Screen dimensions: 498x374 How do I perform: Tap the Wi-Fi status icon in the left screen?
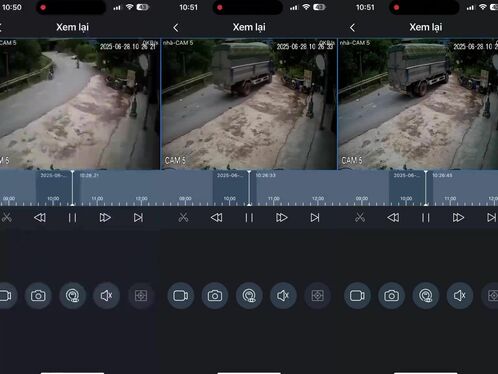130,7
